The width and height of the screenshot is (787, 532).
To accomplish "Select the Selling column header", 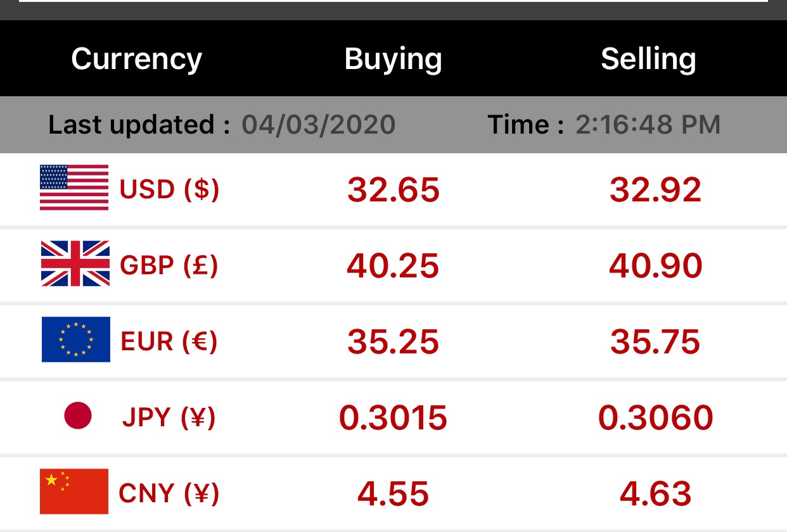I will 648,59.
